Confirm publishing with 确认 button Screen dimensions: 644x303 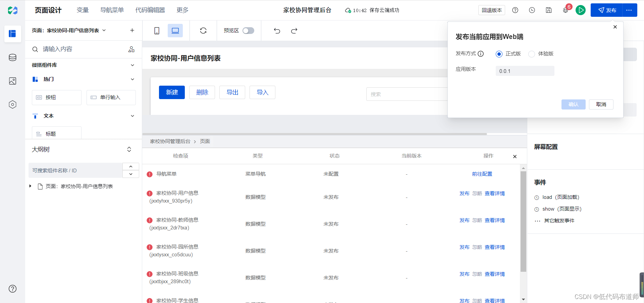(574, 104)
